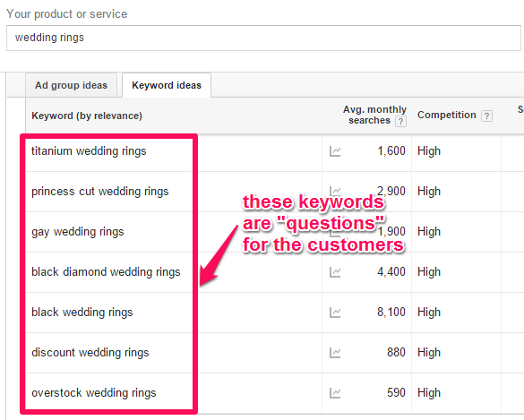The height and width of the screenshot is (420, 524).
Task: Click help icon next to Competition
Action: pos(486,116)
